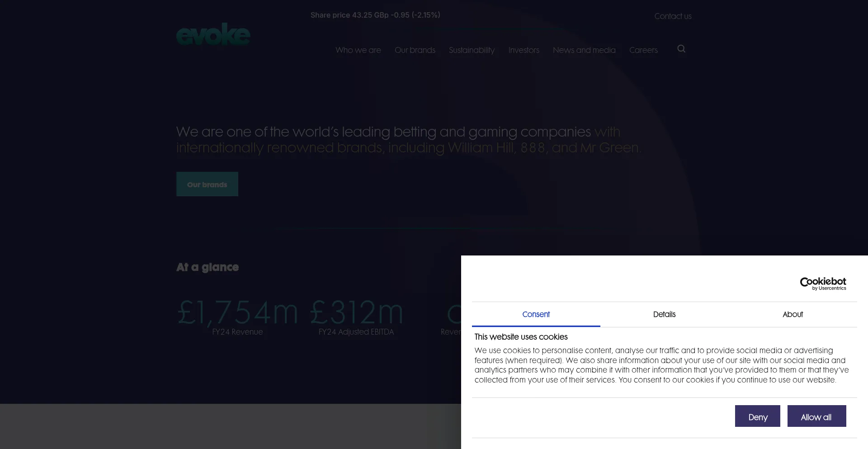Switch to the Consent tab
This screenshot has width=868, height=449.
point(536,314)
